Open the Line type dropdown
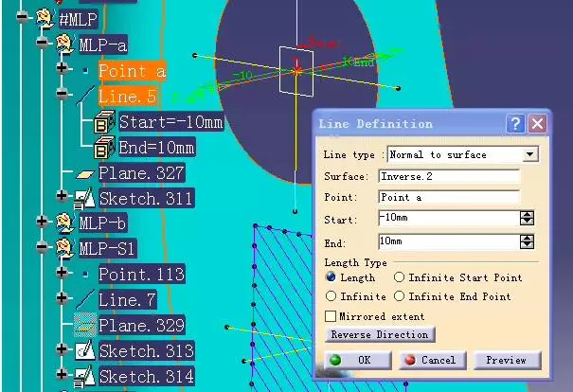This screenshot has height=392, width=573. pyautogui.click(x=530, y=154)
